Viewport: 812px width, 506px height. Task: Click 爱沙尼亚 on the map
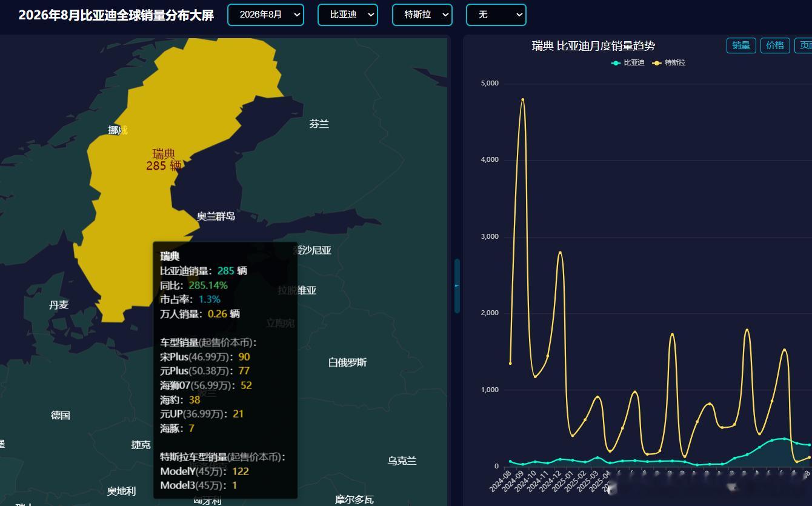(312, 250)
